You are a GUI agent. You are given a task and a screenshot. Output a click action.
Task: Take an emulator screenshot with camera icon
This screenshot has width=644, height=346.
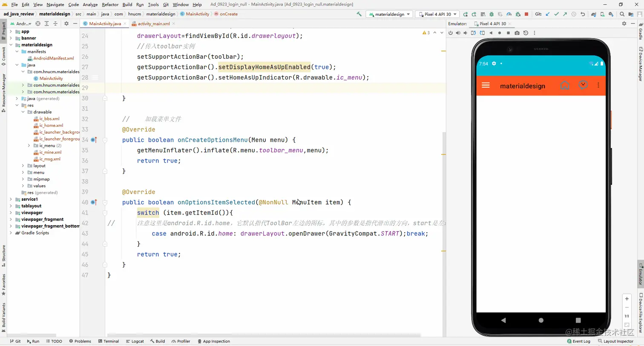click(517, 33)
